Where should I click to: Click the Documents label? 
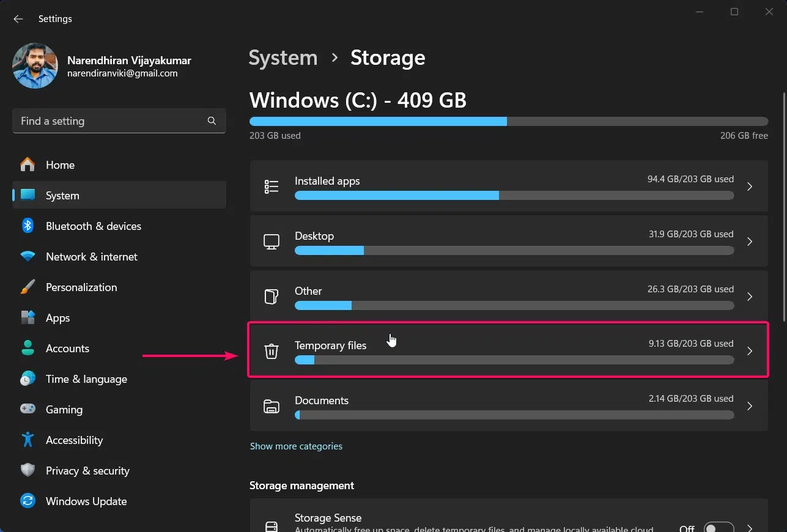(x=322, y=400)
